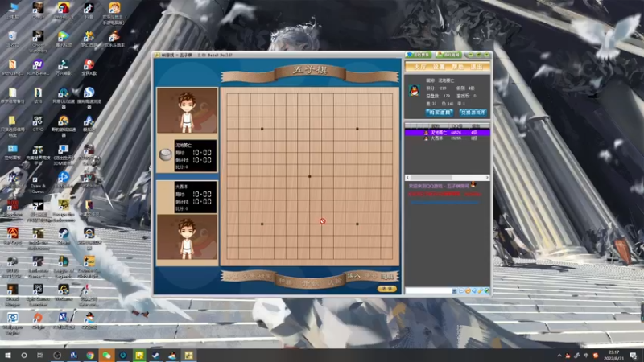Click the yellow pill button under the board
Image resolution: width=644 pixels, height=362 pixels.
(x=387, y=289)
